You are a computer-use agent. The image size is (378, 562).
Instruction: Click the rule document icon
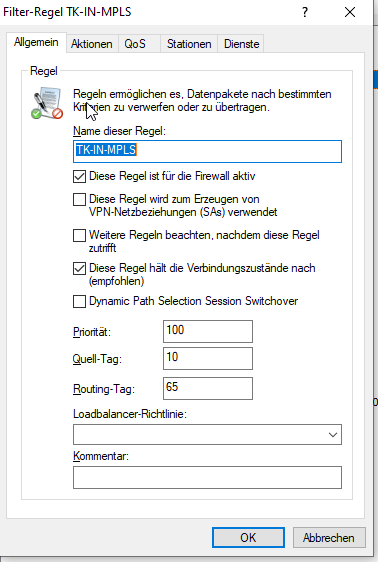pyautogui.click(x=47, y=103)
